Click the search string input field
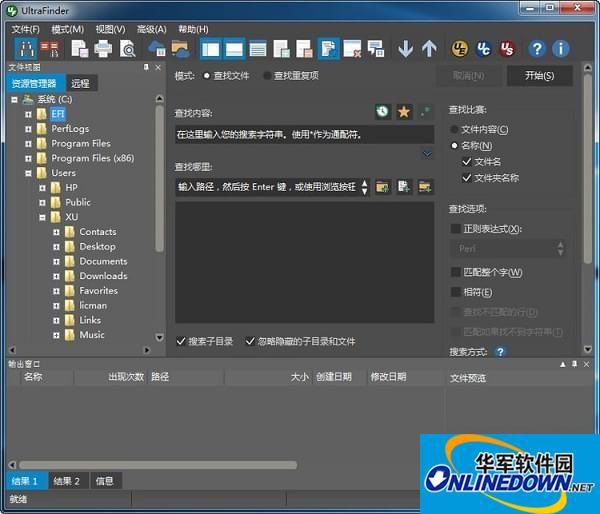The image size is (600, 514). [x=305, y=134]
